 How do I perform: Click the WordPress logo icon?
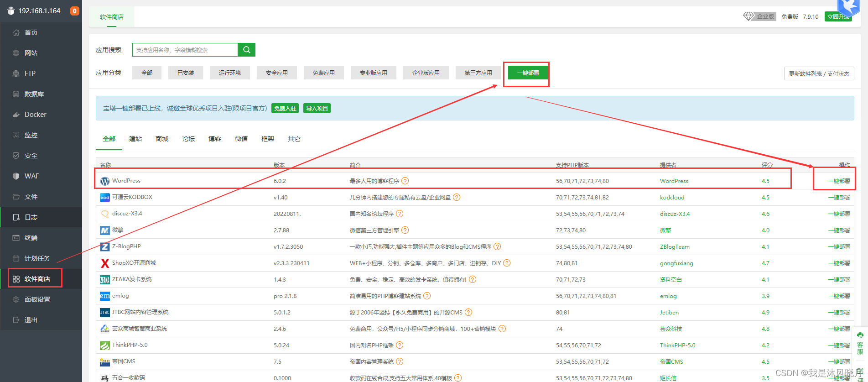(x=105, y=181)
